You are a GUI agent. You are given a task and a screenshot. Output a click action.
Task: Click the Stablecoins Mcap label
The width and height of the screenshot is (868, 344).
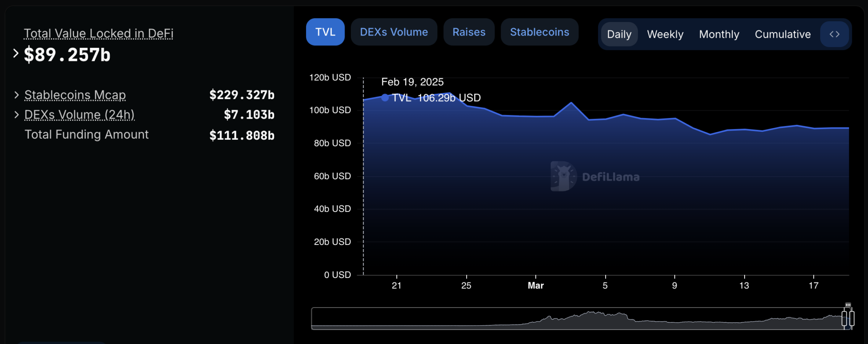tap(75, 95)
